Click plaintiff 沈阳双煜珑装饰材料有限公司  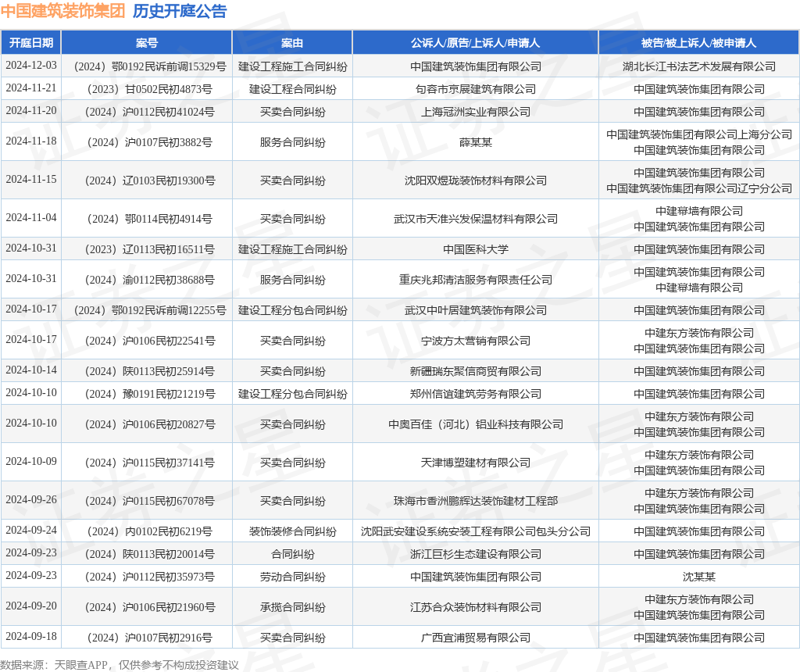pos(476,181)
